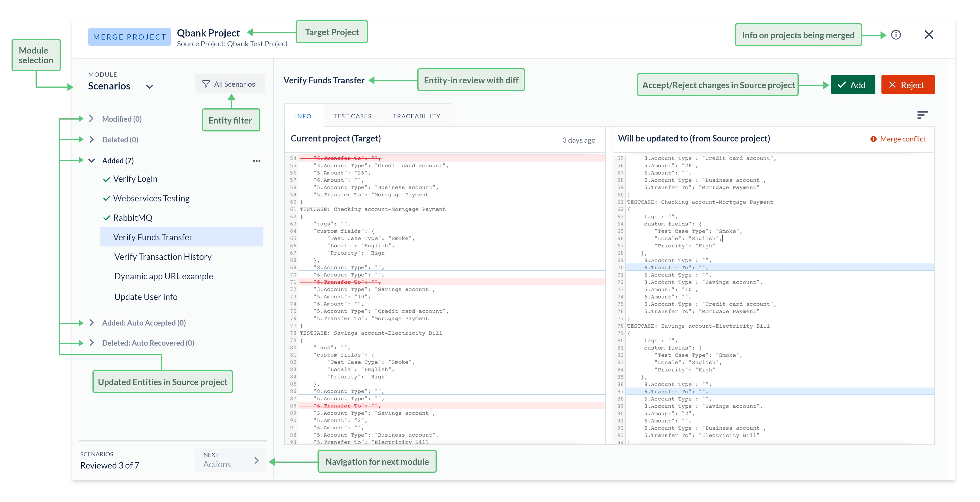This screenshot has width=980, height=502.
Task: Reject the source project changes
Action: (x=908, y=85)
